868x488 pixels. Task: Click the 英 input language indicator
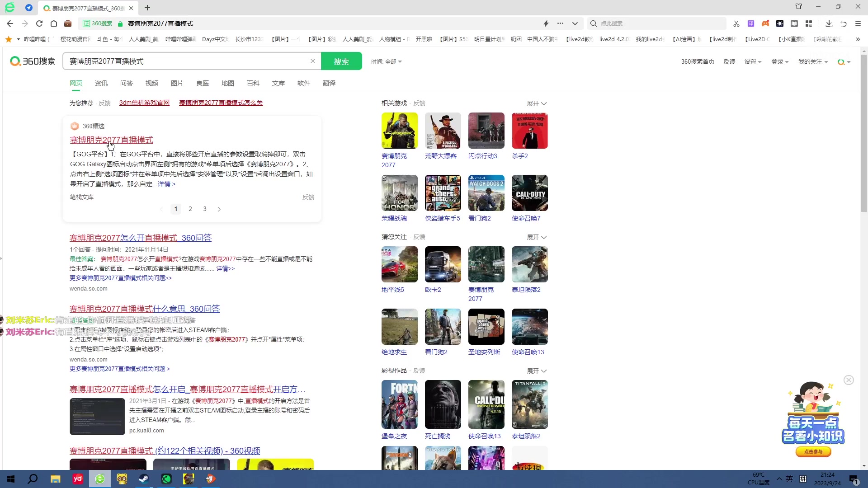(789, 479)
